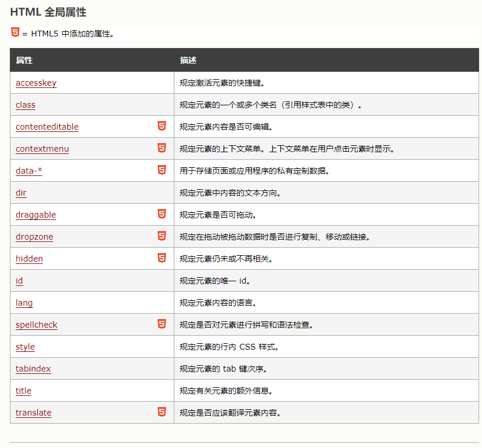Click description '规定激活元素的快捷键。'
482x448 pixels.
coord(222,83)
